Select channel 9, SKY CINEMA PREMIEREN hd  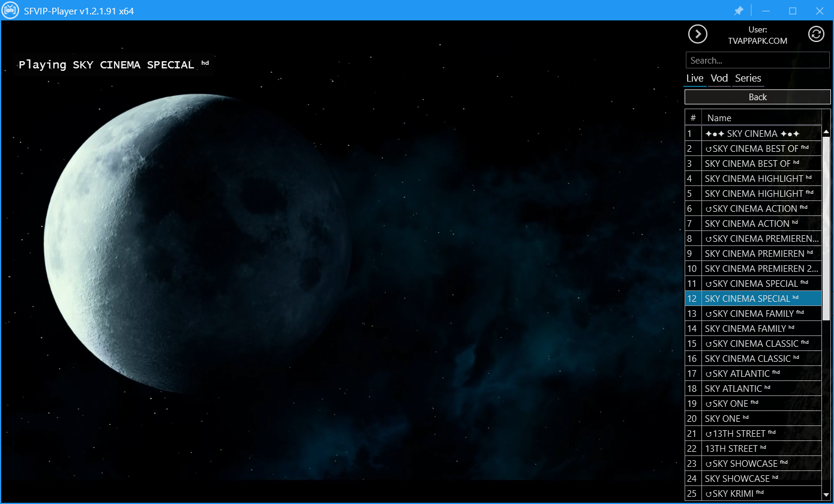754,254
